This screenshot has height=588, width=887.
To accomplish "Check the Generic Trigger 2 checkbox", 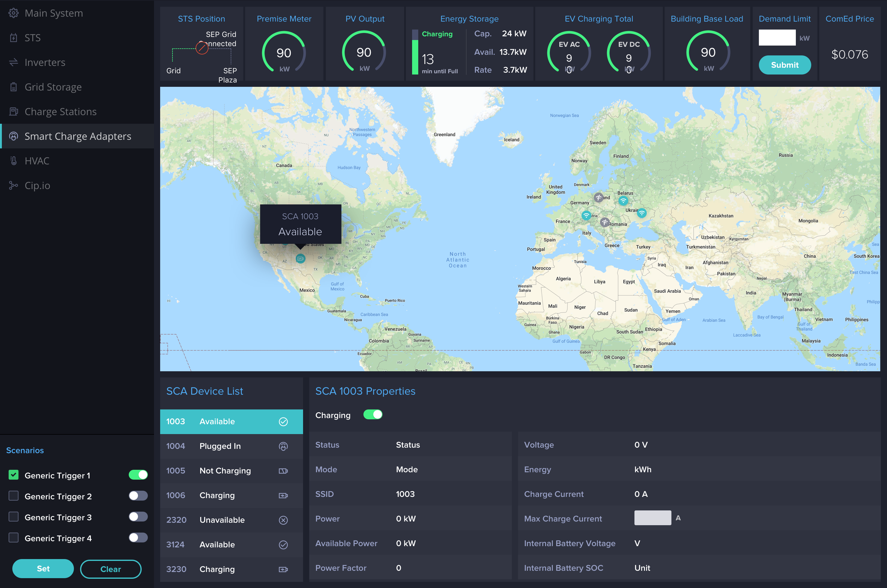I will coord(14,496).
